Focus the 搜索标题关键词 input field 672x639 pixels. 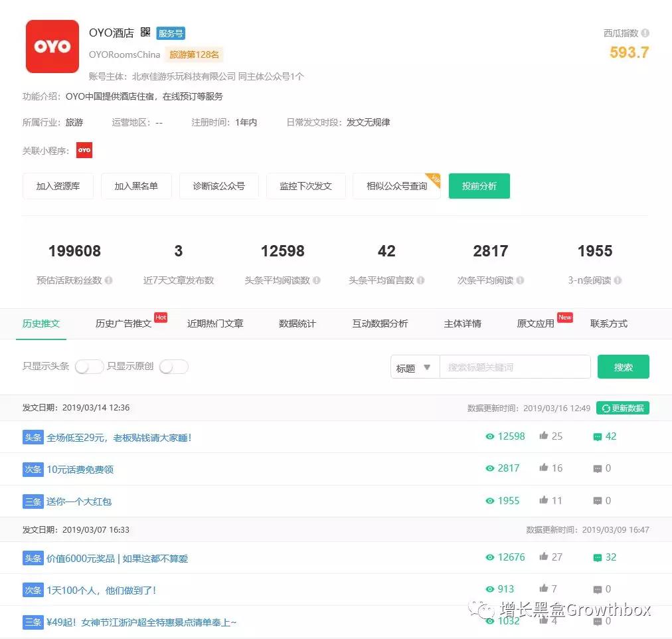515,367
